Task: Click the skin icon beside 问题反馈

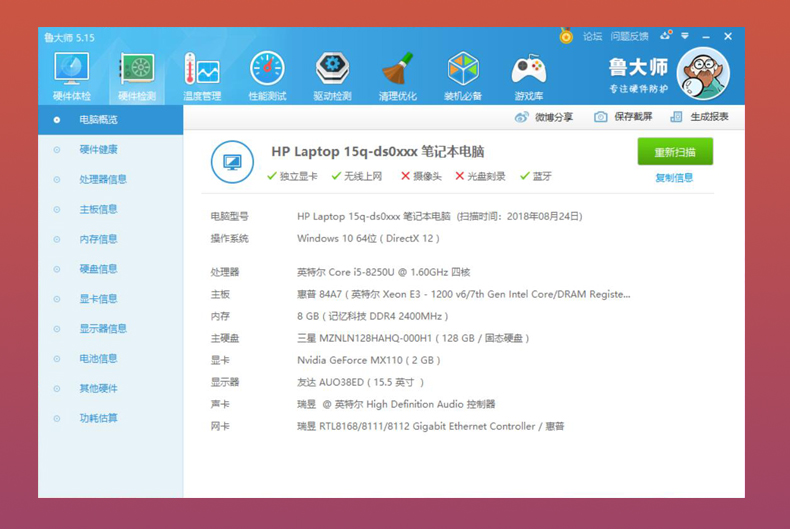Action: coord(666,35)
